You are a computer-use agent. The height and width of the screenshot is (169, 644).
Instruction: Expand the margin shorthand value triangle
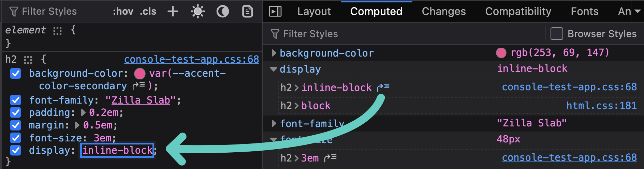77,125
